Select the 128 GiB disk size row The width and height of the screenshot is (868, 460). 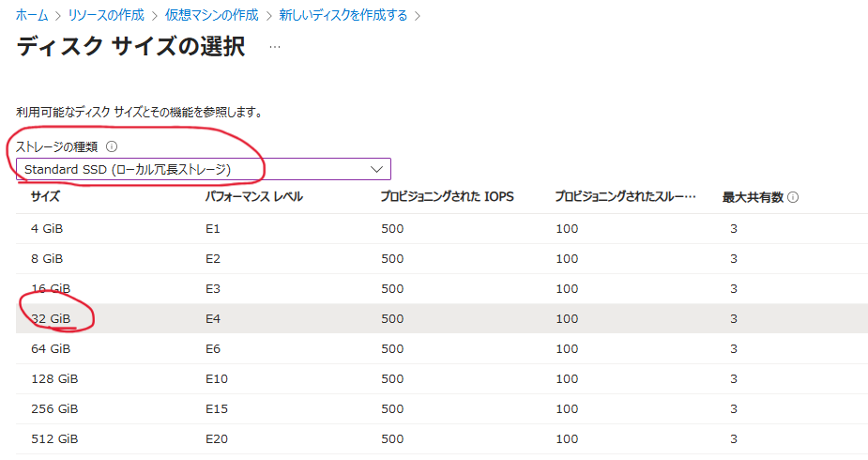click(442, 378)
